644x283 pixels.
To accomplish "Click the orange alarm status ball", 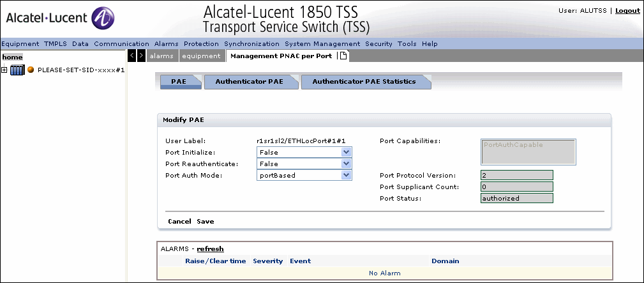I will coord(31,70).
